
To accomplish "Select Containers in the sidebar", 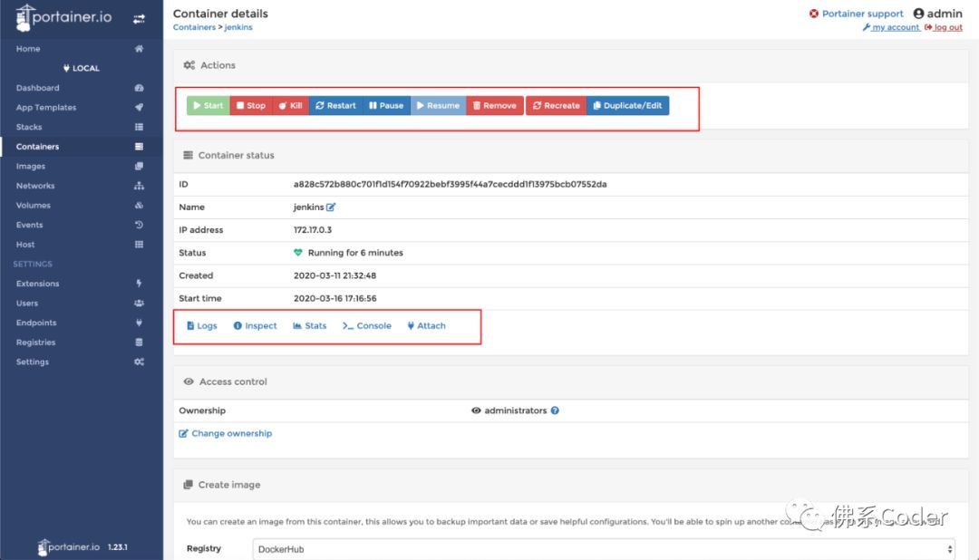I will pos(37,147).
